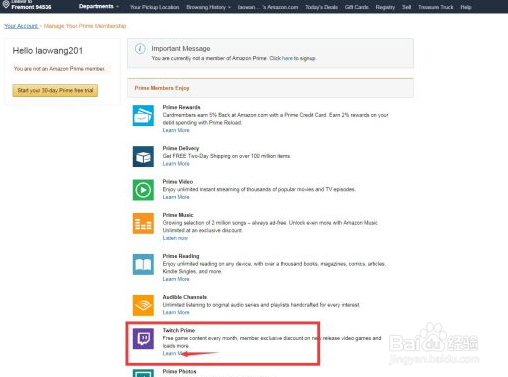Open Gift Cards page
The width and height of the screenshot is (508, 377).
[357, 7]
